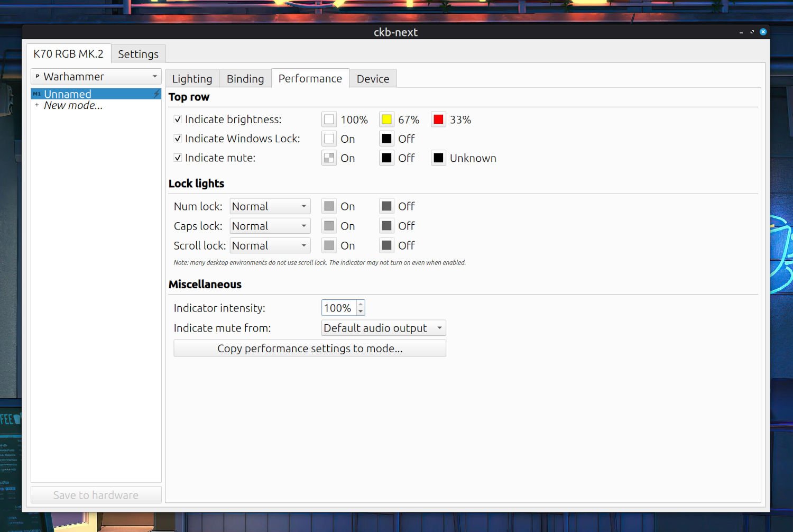Screen dimensions: 793x532
Task: Click Copy performance settings to mode
Action: tap(310, 348)
